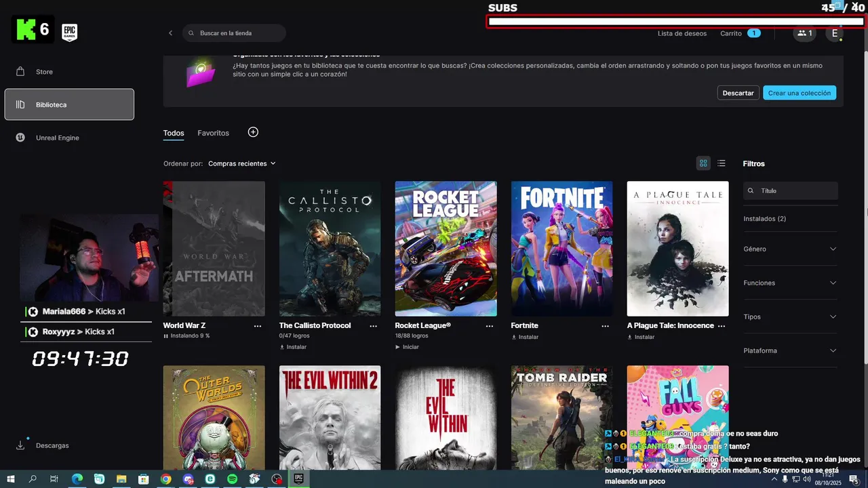868x488 pixels.
Task: Select the Instalados (2) filter
Action: click(x=765, y=219)
